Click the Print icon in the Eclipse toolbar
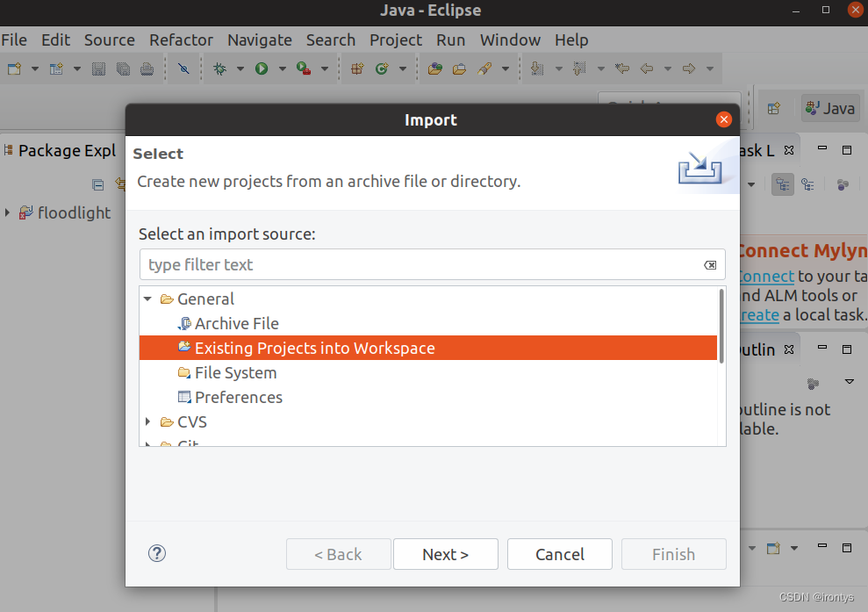 (147, 68)
